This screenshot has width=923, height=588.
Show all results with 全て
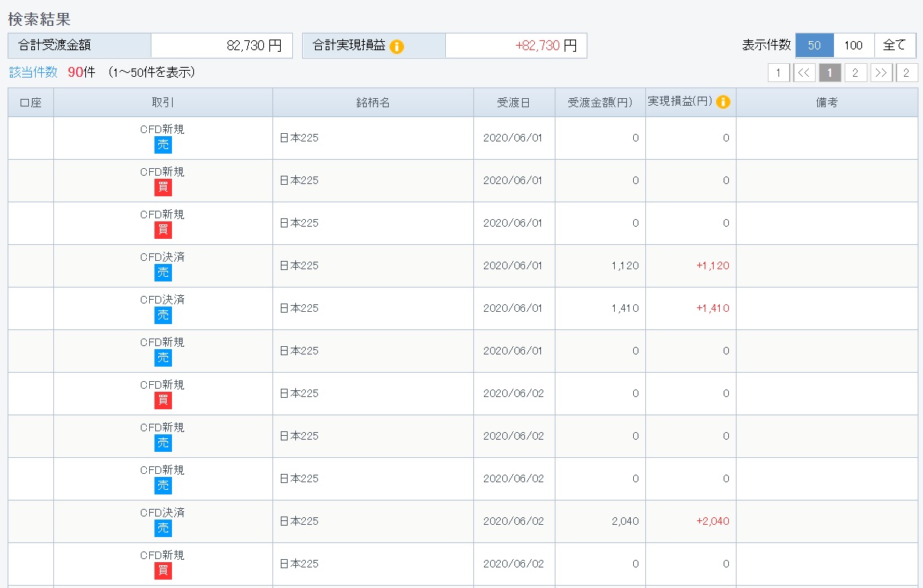point(895,46)
